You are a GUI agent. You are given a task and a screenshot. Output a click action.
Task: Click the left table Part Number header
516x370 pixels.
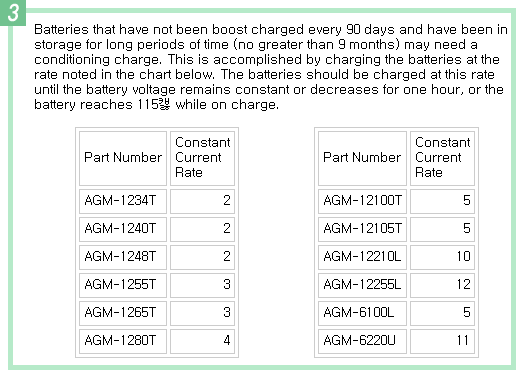coord(123,158)
